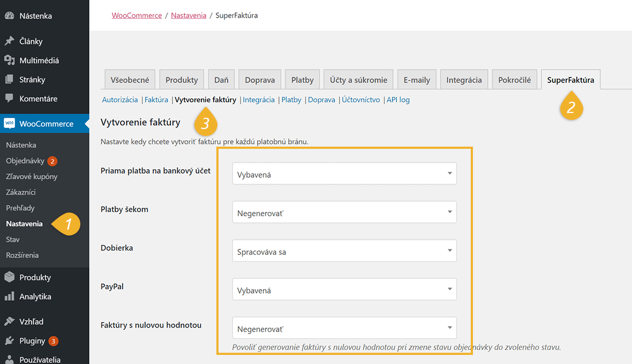Open the Komentáre menu item
The height and width of the screenshot is (364, 632).
pos(38,98)
